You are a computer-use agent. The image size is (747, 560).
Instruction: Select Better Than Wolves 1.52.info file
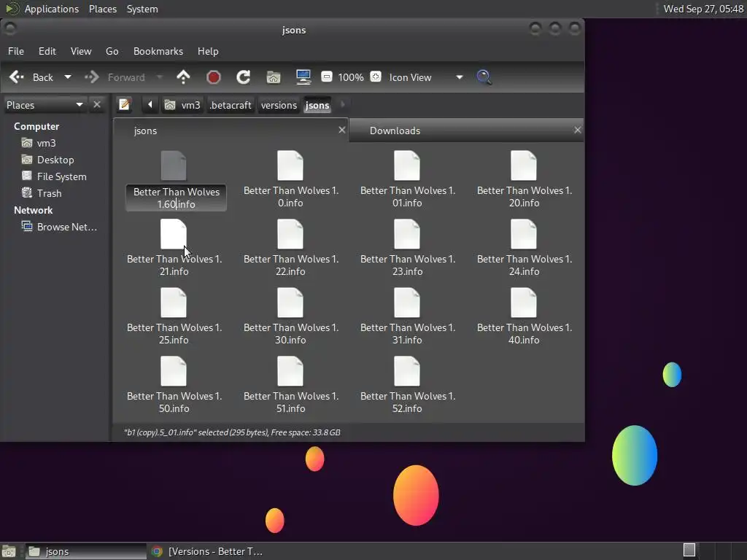pyautogui.click(x=407, y=385)
